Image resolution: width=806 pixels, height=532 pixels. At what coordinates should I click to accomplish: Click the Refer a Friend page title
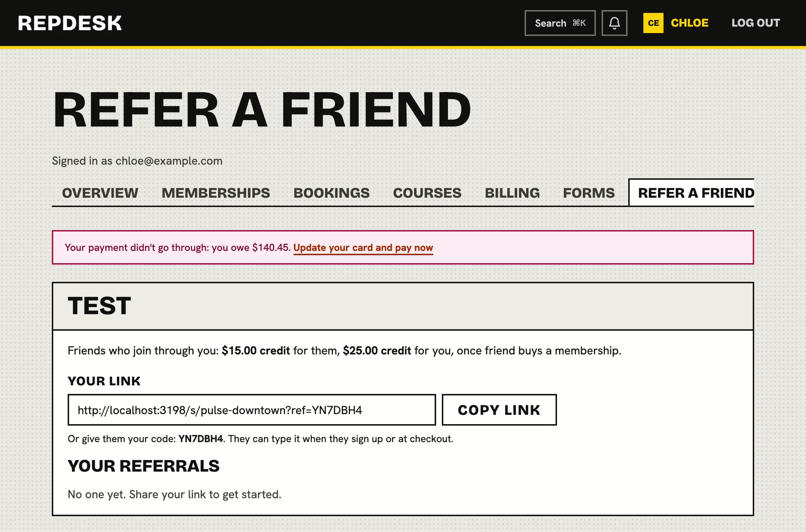point(262,110)
